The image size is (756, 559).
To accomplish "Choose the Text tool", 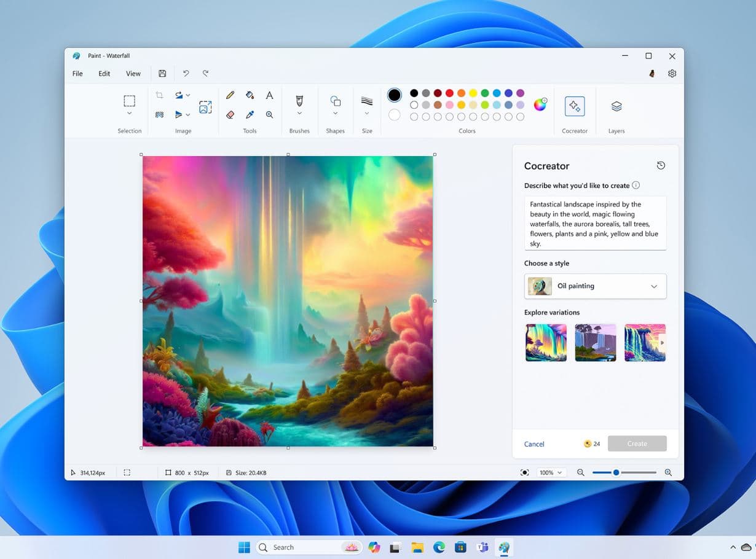I will pyautogui.click(x=269, y=95).
